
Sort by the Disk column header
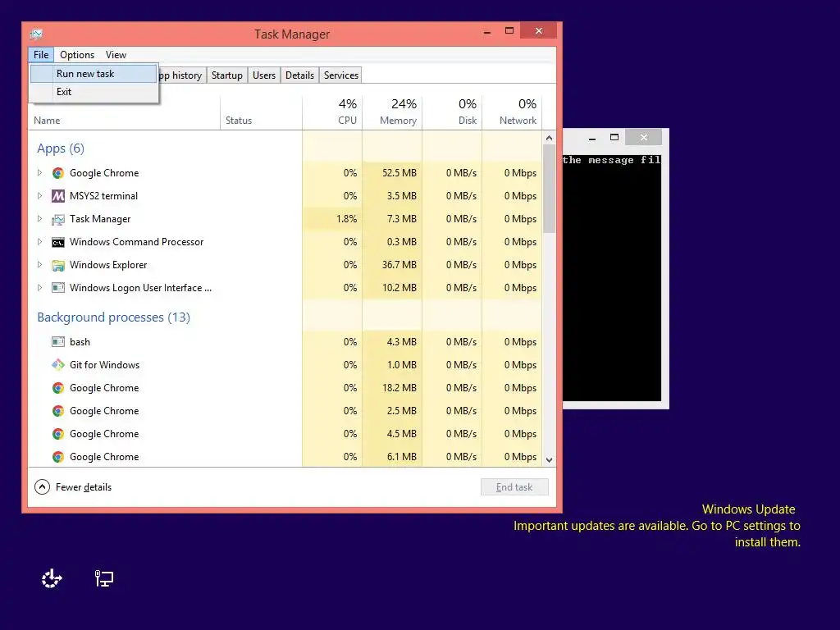452,112
